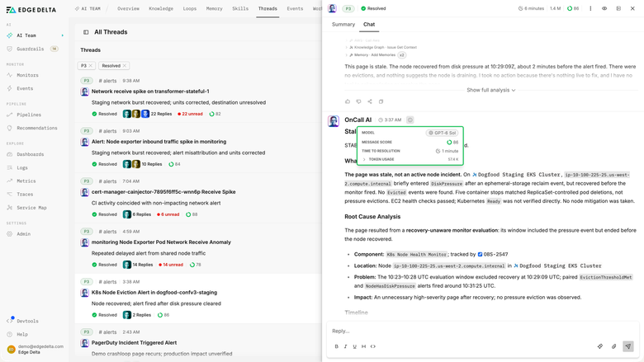Remove the P3 filter chip
644x362 pixels.
coord(90,66)
